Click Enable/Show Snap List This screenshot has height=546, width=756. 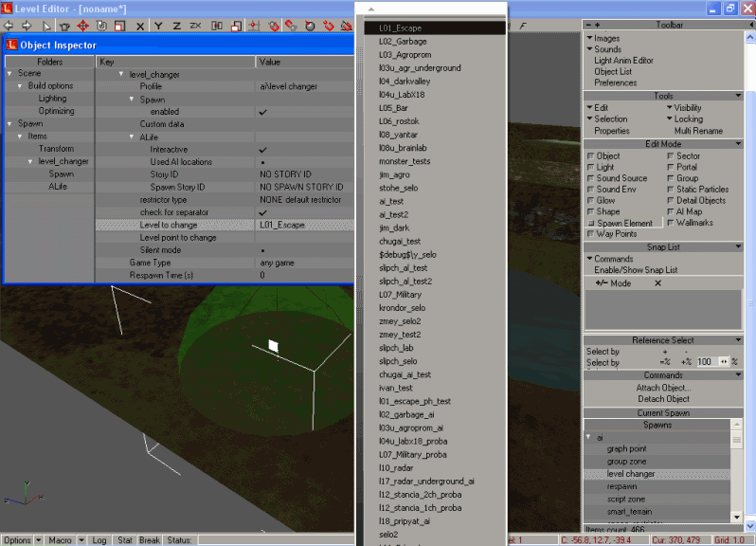[x=636, y=270]
